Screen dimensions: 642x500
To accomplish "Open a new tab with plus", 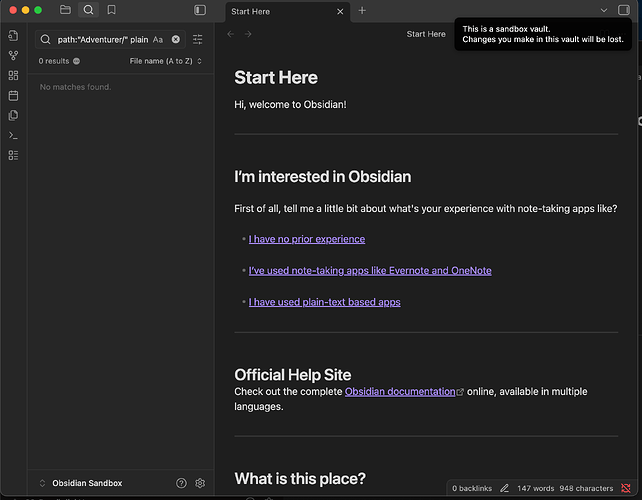I will click(362, 11).
